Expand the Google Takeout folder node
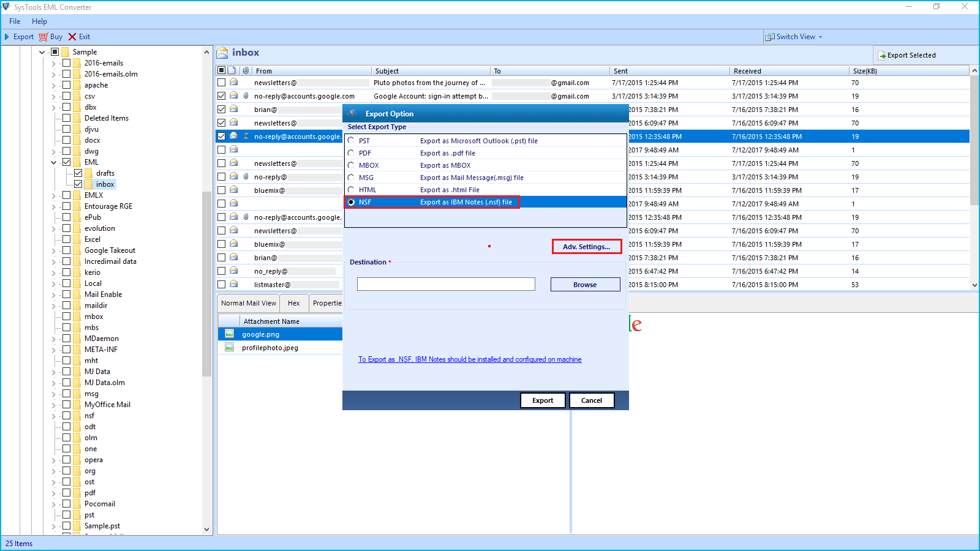 [54, 251]
